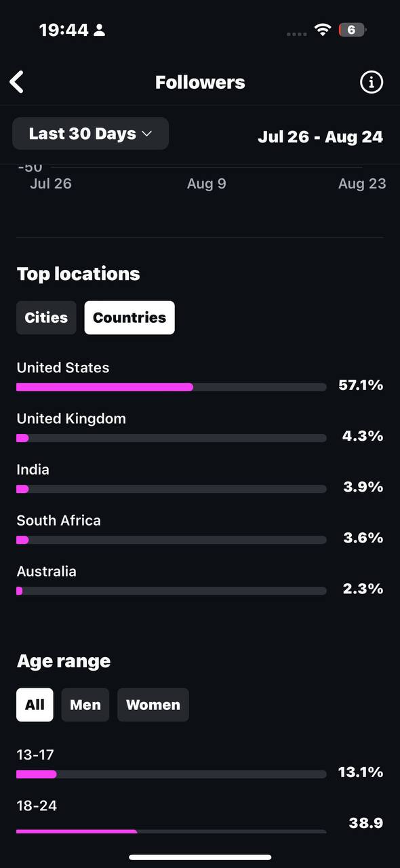400x868 pixels.
Task: Tap the person icon beside the clock
Action: pos(100,30)
